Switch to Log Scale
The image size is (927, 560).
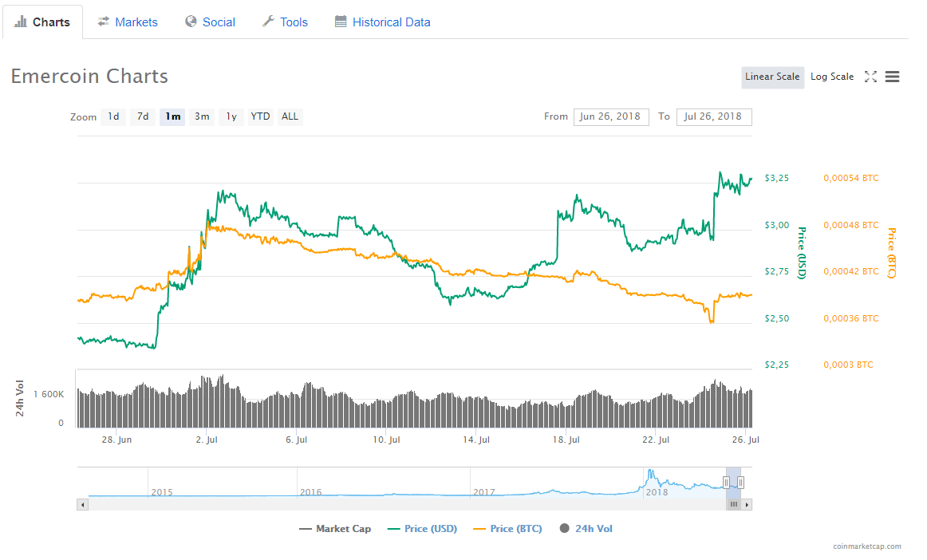(832, 77)
